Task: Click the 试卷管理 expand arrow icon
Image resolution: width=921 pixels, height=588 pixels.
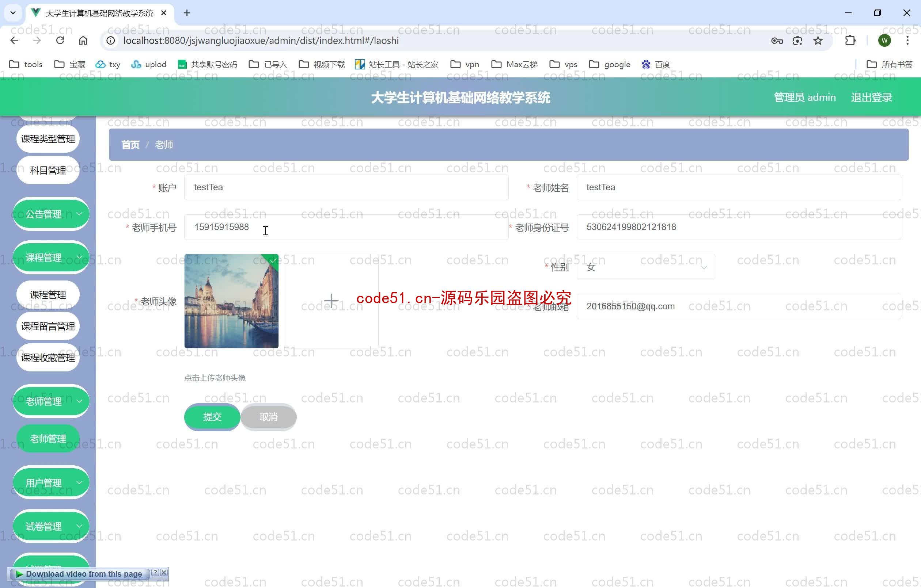Action: click(80, 526)
